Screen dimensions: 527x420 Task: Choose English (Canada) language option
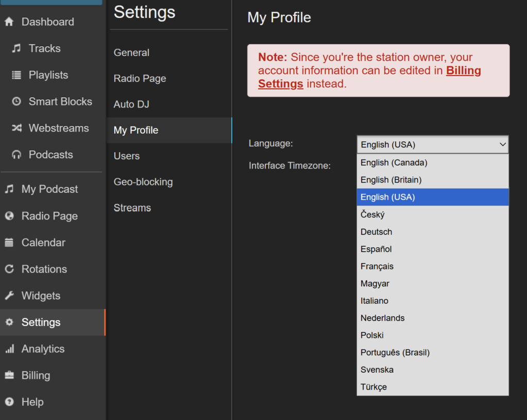click(432, 162)
